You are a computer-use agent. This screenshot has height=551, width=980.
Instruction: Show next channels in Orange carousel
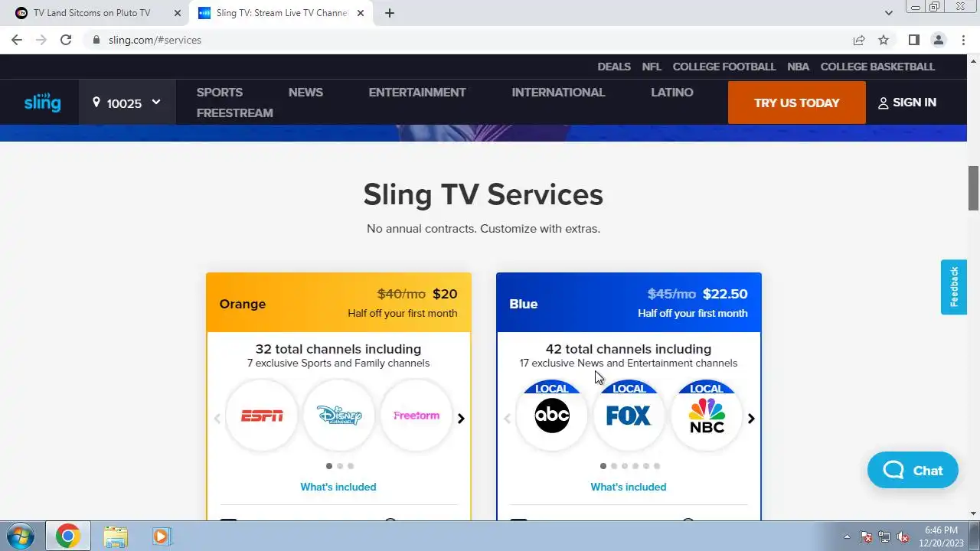click(x=461, y=419)
